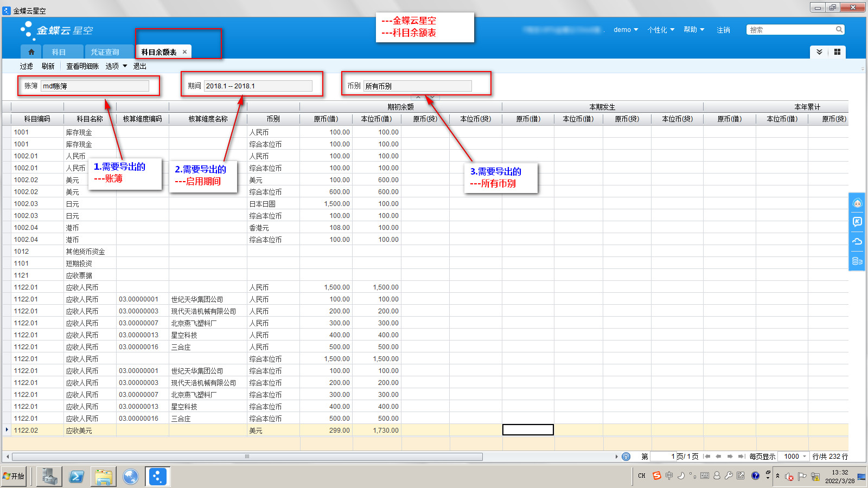Open the 个性化 menu
Screen dimensions: 868x488
pyautogui.click(x=660, y=30)
